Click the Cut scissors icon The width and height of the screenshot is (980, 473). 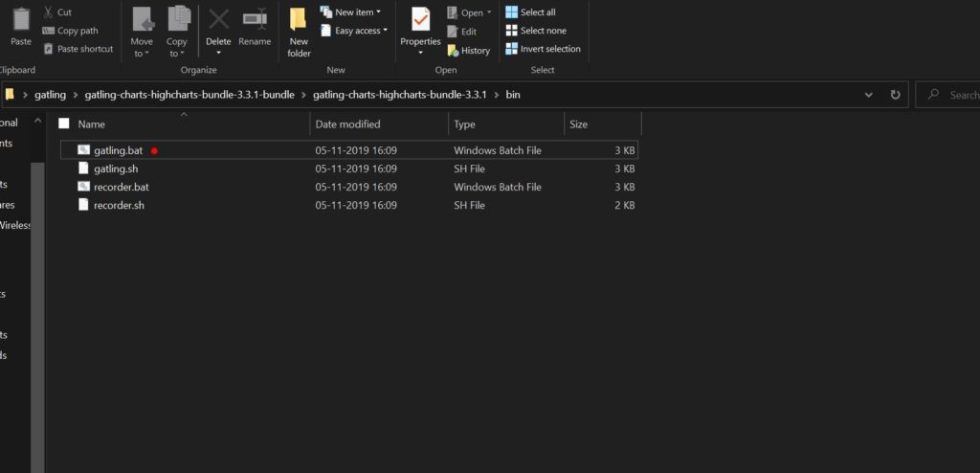48,11
